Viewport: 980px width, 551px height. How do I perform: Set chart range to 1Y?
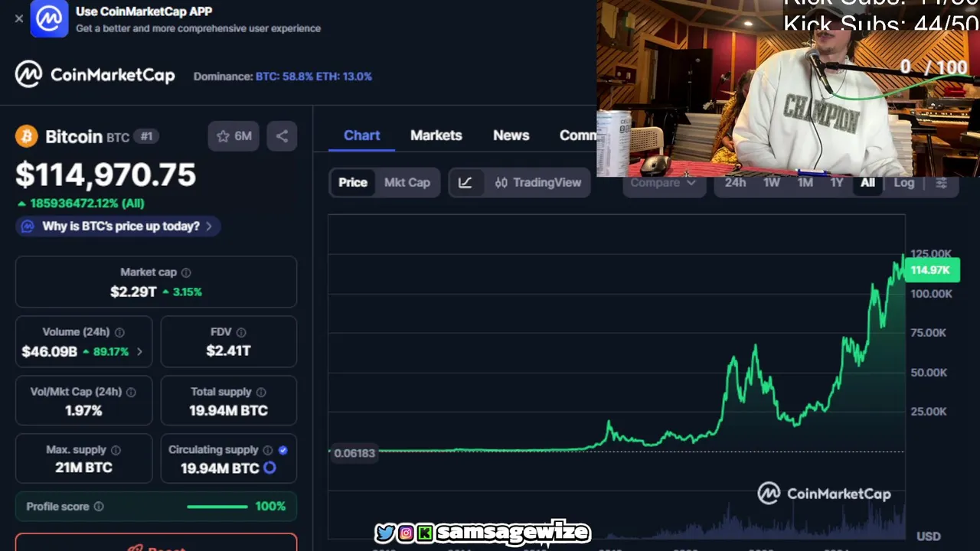click(837, 183)
